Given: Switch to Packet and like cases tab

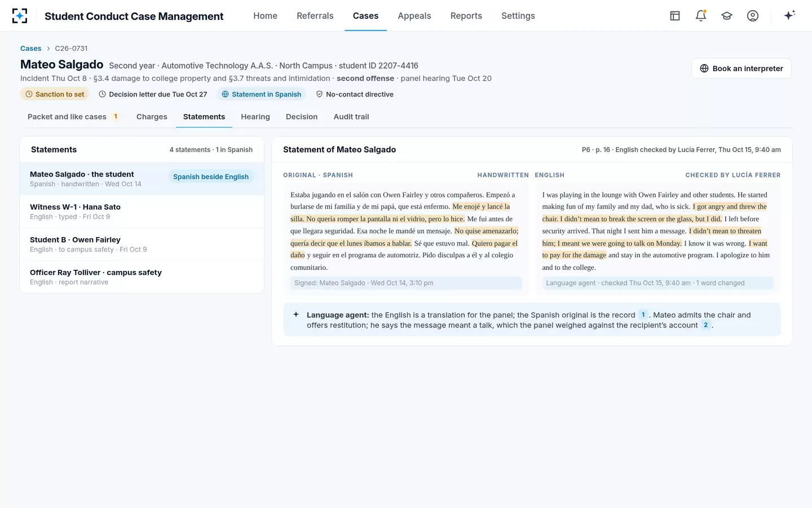Looking at the screenshot, I should (74, 117).
